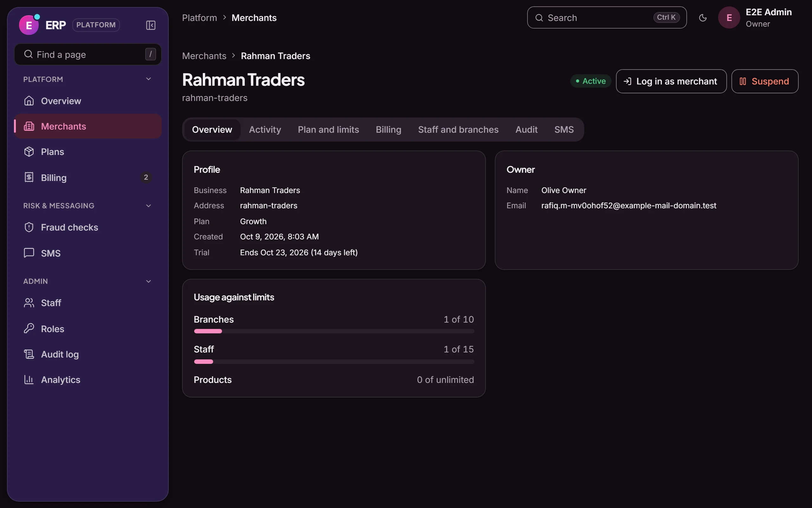Suspend the Rahman Traders merchant
Screen dimensions: 812x508
(x=765, y=81)
